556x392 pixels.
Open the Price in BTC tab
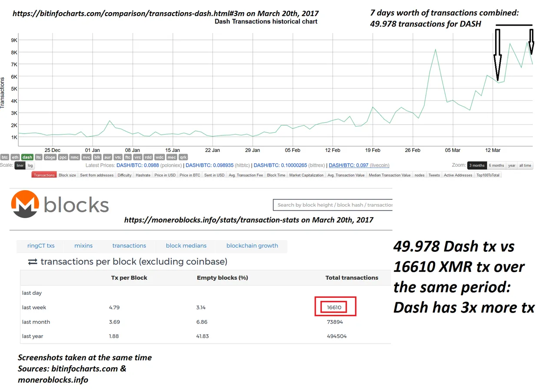(x=190, y=175)
